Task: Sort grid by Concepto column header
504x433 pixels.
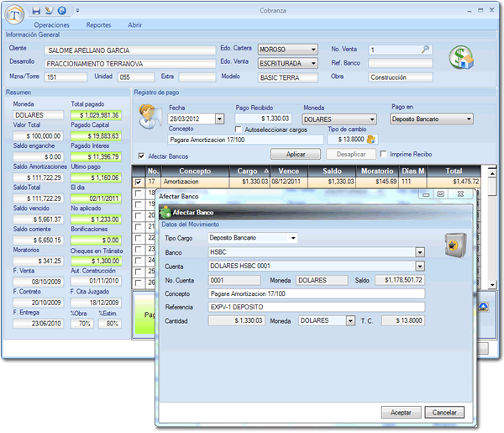Action: (x=195, y=172)
